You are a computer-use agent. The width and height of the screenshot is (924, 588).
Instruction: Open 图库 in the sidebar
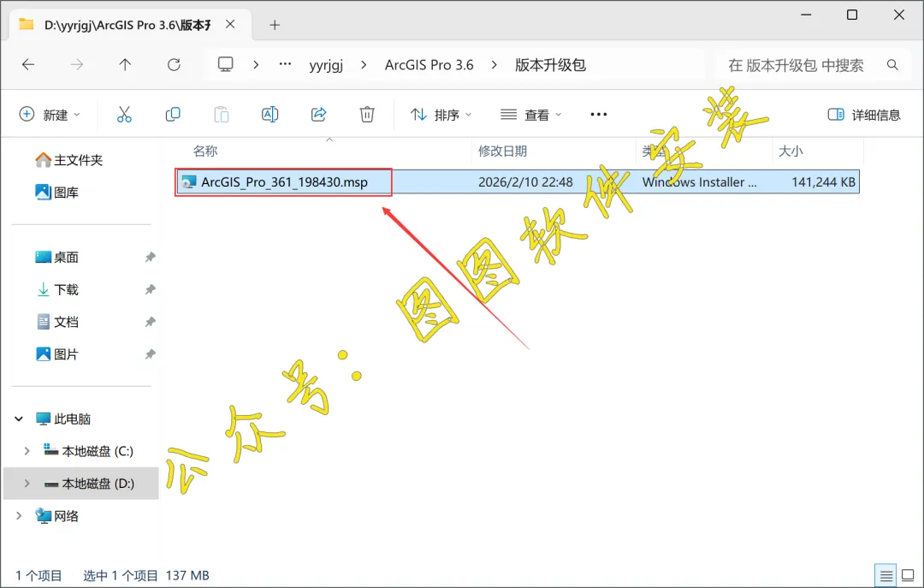tap(57, 193)
